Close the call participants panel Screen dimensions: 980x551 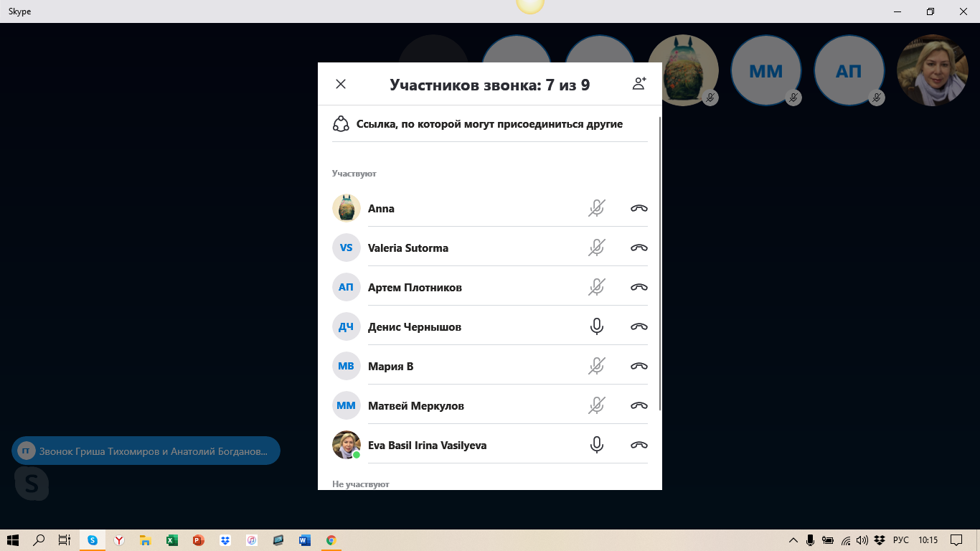(x=341, y=84)
